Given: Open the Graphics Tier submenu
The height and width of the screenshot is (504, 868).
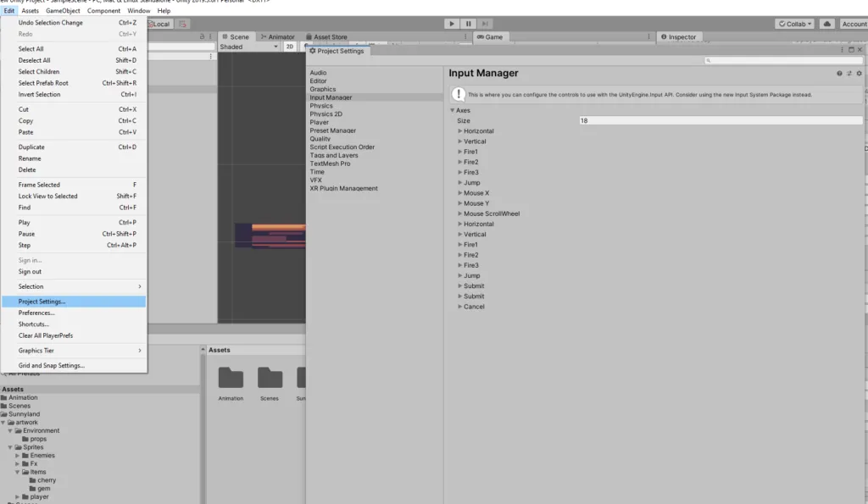Looking at the screenshot, I should (x=75, y=351).
